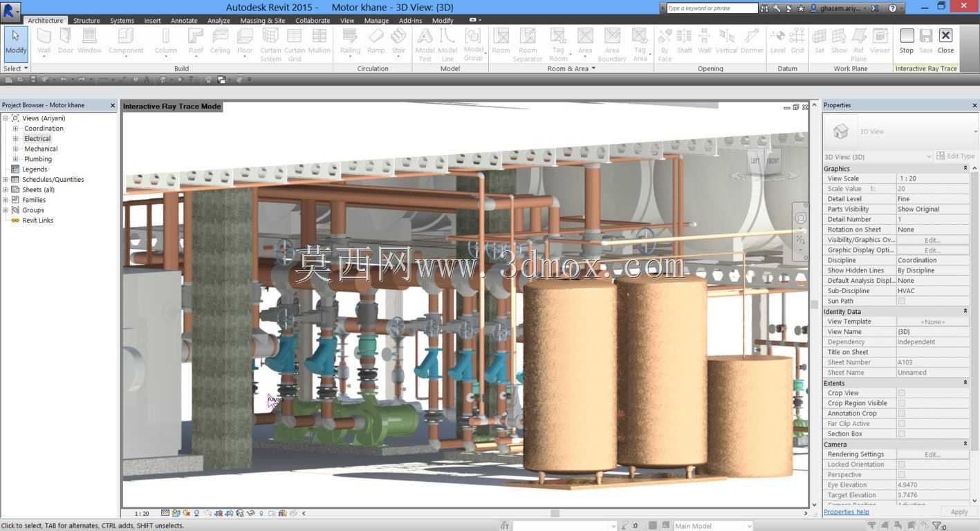Viewport: 980px width, 531px height.
Task: Open the Massing & Site tab
Action: coord(263,21)
